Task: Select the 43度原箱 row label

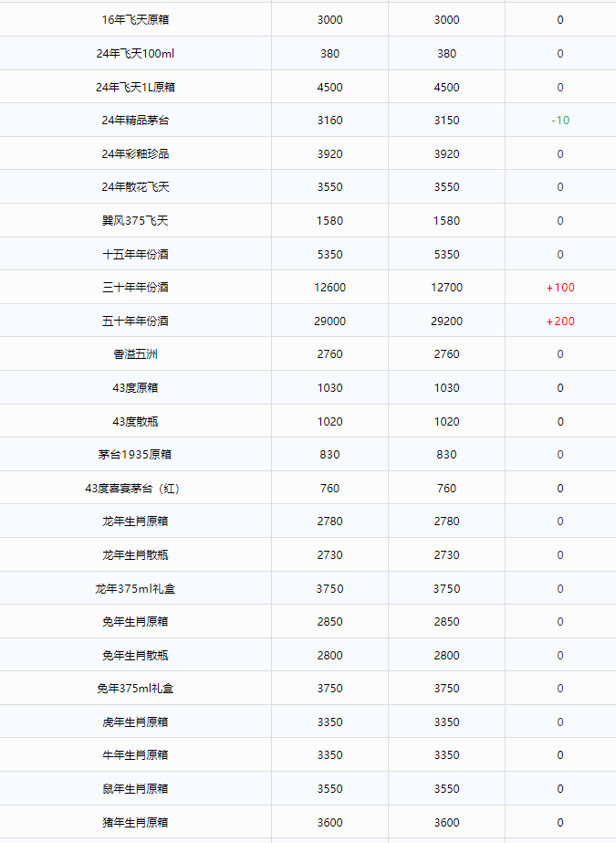Action: [135, 387]
